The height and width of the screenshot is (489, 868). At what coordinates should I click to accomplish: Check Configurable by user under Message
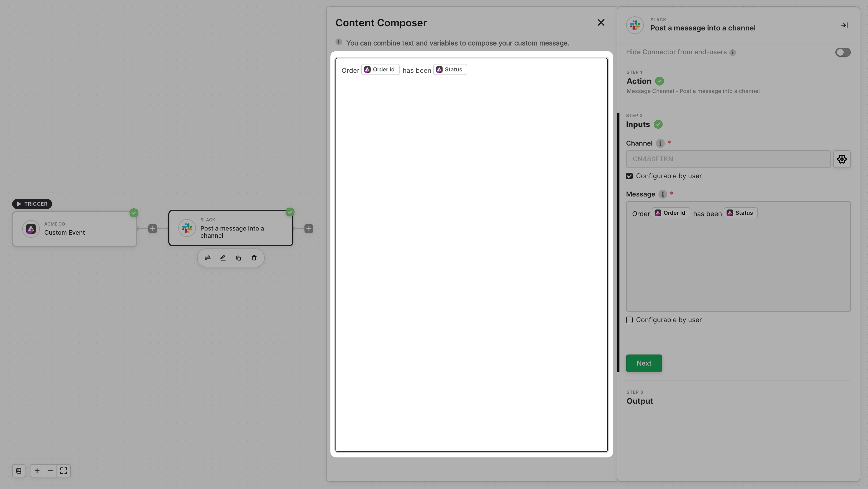pyautogui.click(x=629, y=320)
